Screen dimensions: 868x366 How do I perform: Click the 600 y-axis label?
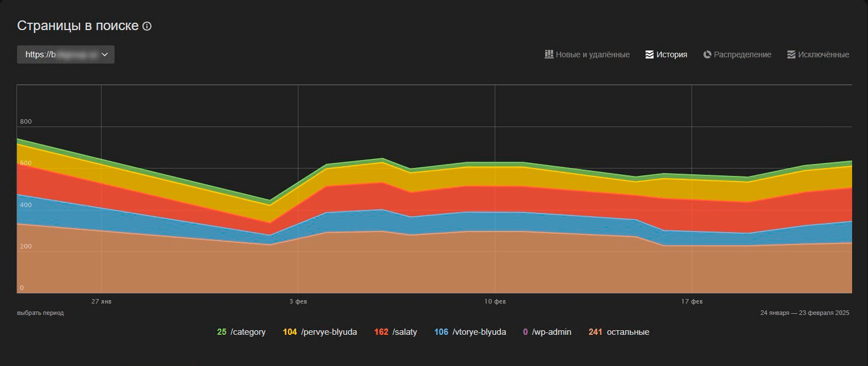(x=26, y=163)
